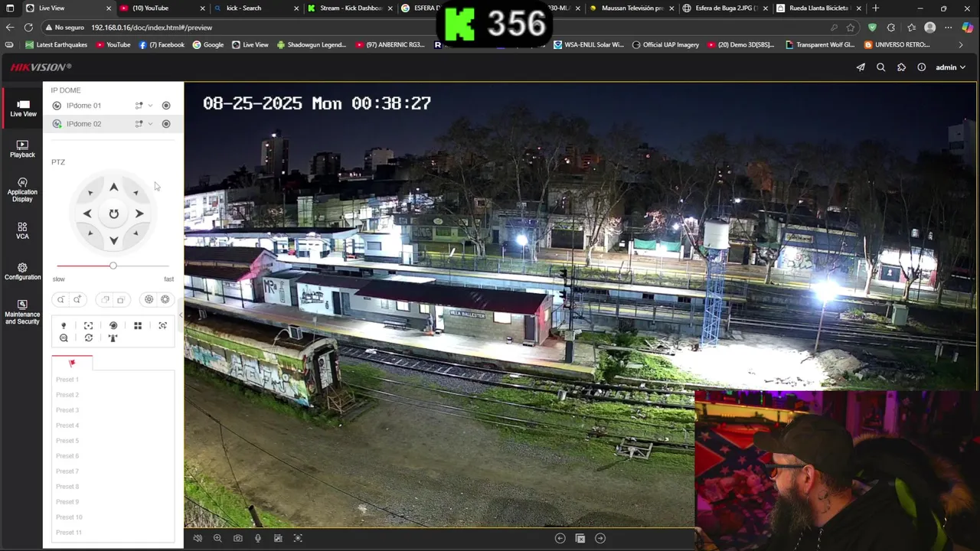Adjust PTZ speed slider handle
The height and width of the screenshot is (551, 980).
point(113,266)
